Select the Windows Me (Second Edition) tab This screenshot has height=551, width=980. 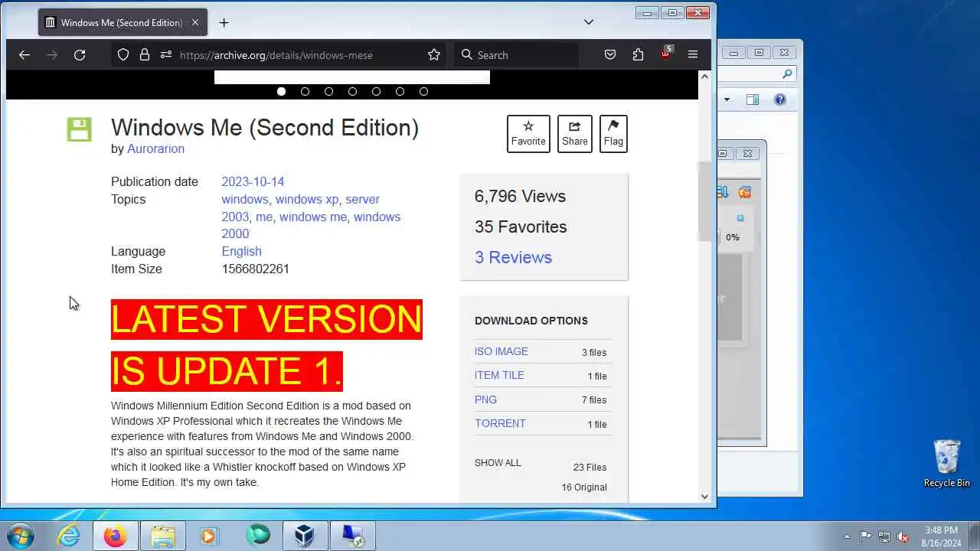point(121,22)
